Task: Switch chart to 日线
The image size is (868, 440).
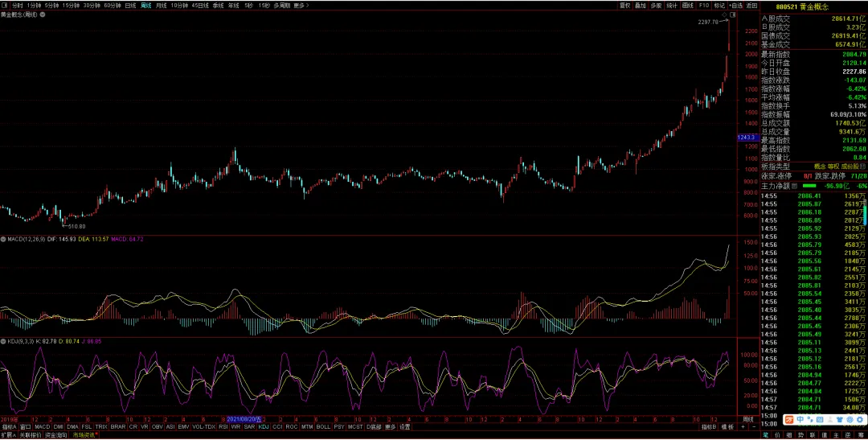Action: point(131,5)
